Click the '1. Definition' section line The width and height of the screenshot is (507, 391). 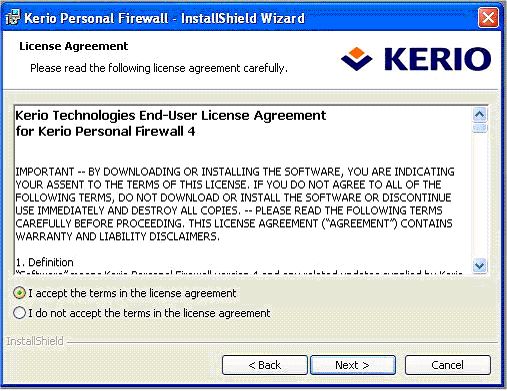(44, 262)
